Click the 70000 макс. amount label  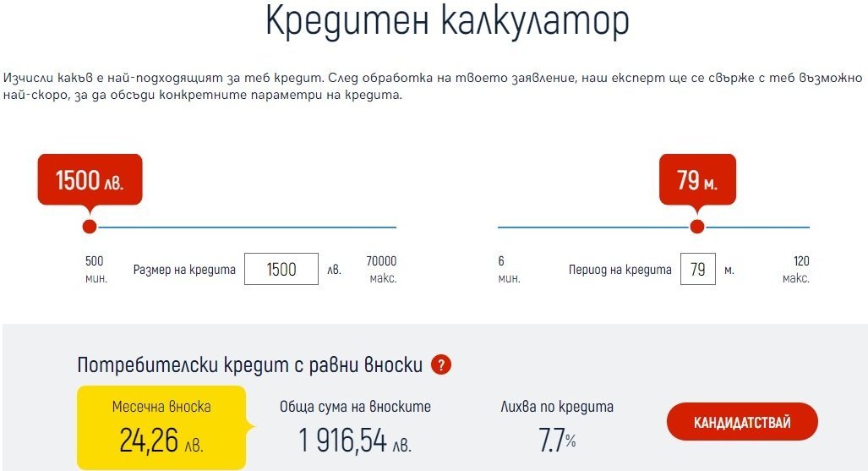coord(381,270)
